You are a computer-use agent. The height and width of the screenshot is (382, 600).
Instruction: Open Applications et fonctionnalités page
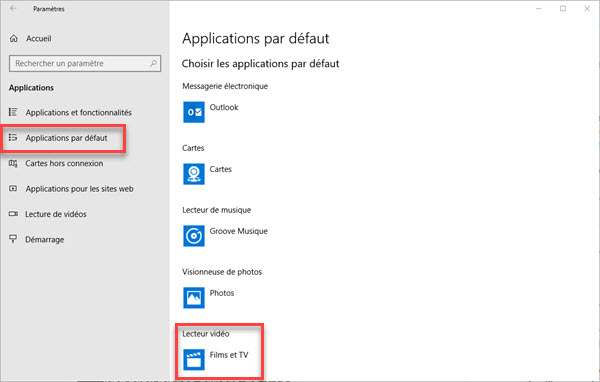(x=78, y=112)
